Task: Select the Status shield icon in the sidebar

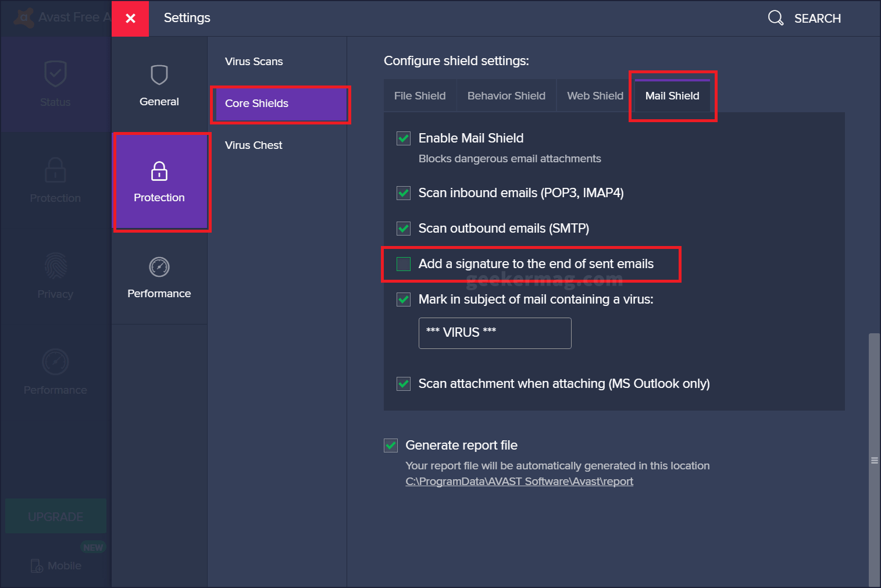Action: click(x=55, y=74)
